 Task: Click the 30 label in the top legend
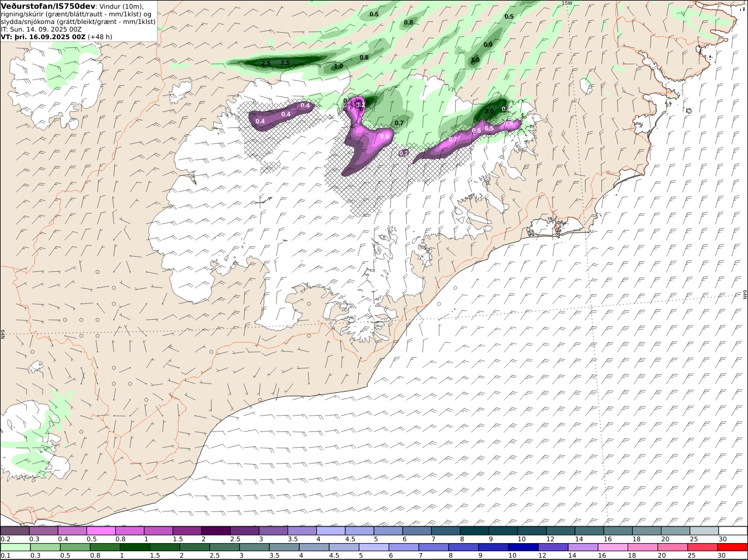(x=722, y=539)
